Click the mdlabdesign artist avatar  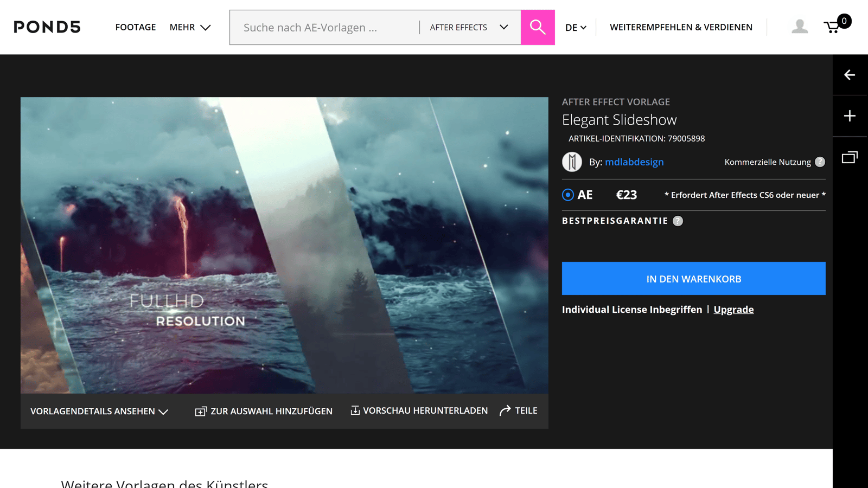(x=572, y=162)
